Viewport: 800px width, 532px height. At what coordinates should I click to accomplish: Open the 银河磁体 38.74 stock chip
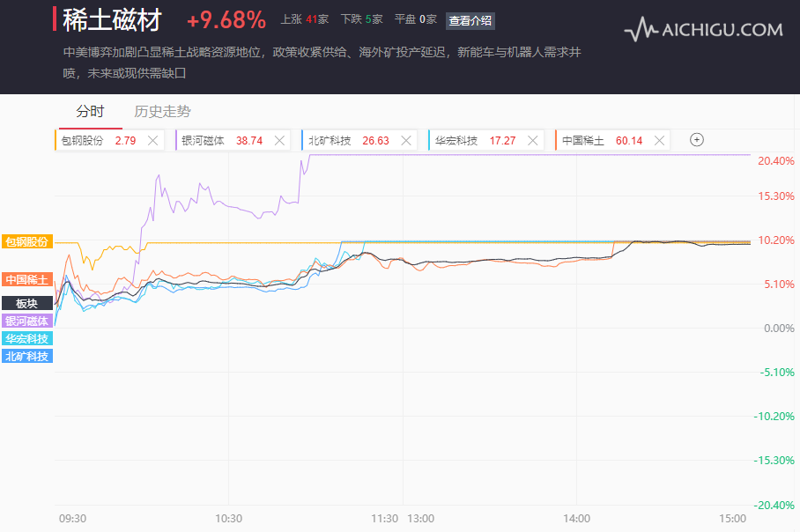coord(222,140)
